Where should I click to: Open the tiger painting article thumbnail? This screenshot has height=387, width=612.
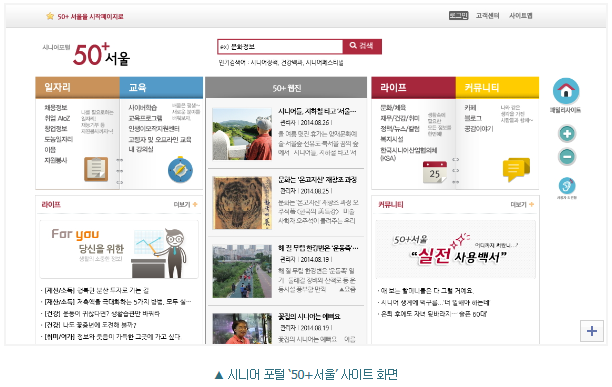(242, 203)
